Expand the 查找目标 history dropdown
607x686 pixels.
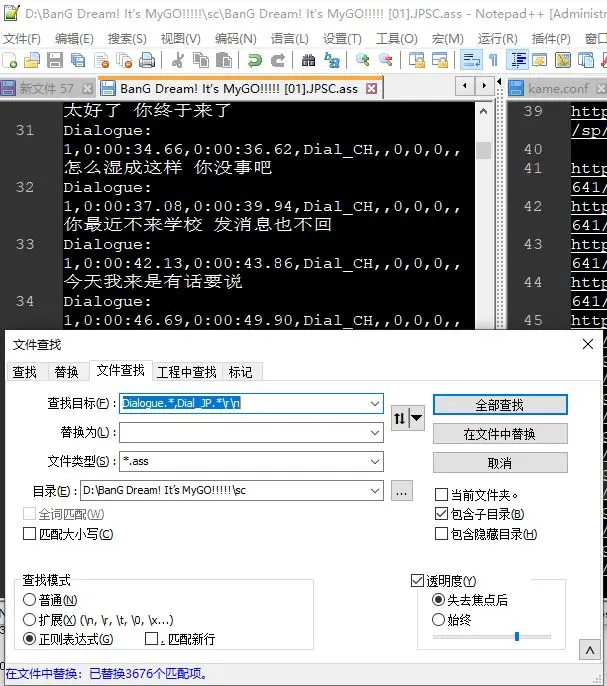tap(375, 403)
